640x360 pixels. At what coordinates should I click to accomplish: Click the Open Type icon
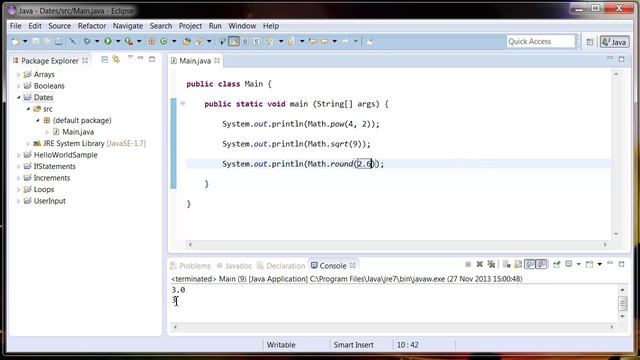coord(187,41)
